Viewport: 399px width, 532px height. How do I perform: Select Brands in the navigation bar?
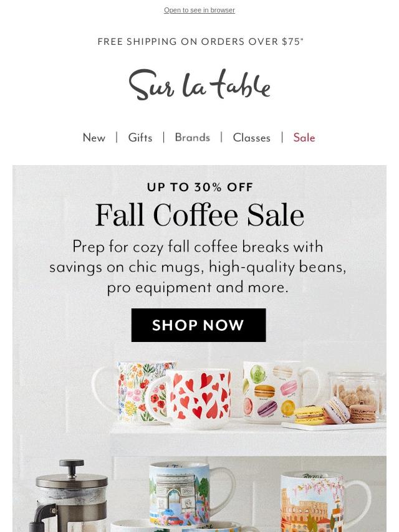192,138
